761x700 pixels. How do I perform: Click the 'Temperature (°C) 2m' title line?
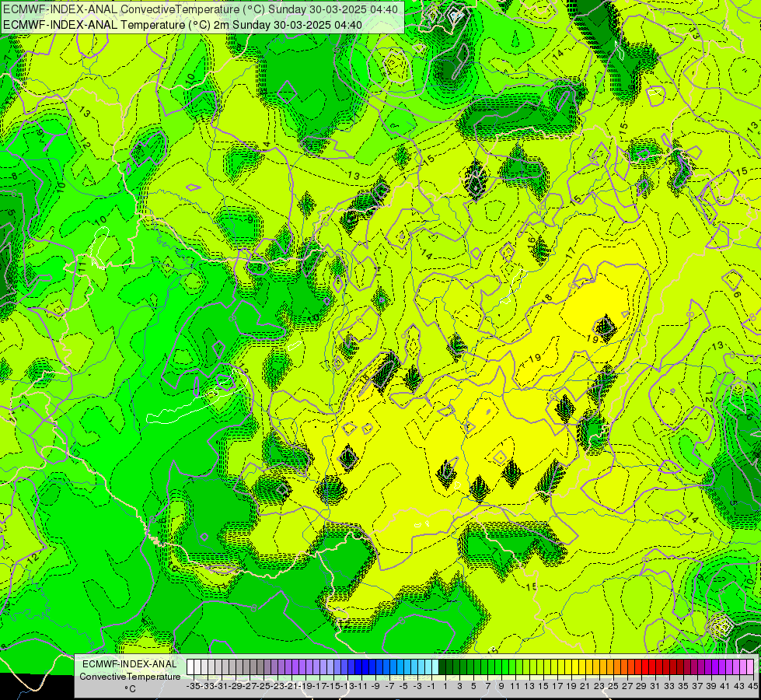coord(183,25)
